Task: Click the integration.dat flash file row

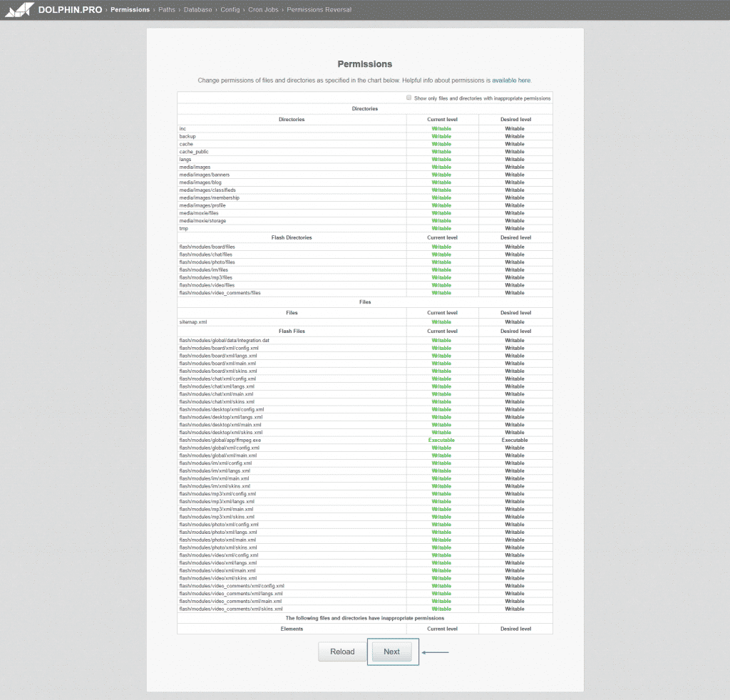Action: pyautogui.click(x=224, y=341)
